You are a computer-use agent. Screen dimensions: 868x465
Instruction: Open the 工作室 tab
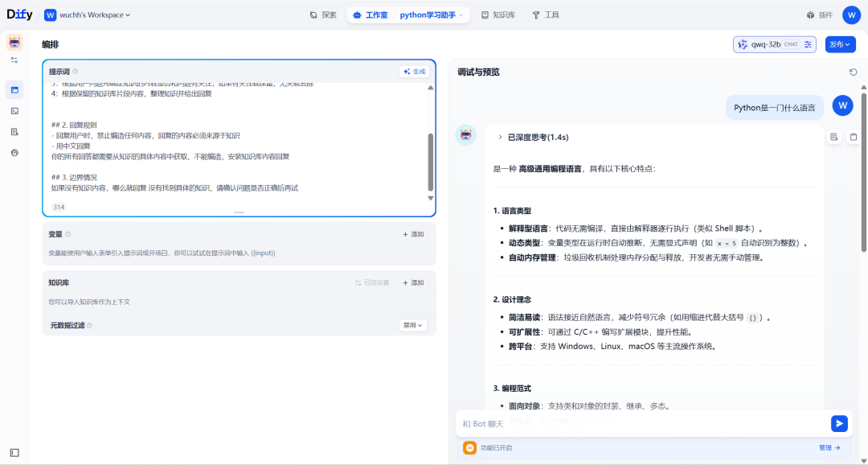coord(371,15)
